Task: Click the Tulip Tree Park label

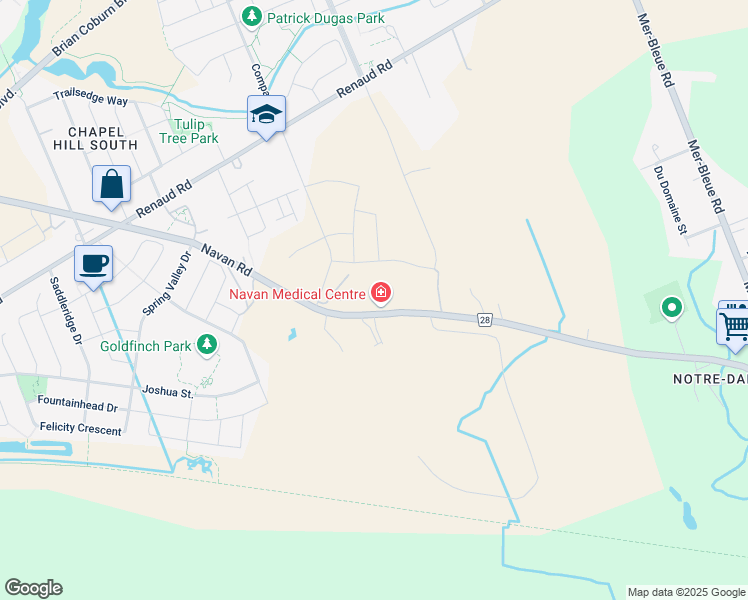Action: coord(189,131)
